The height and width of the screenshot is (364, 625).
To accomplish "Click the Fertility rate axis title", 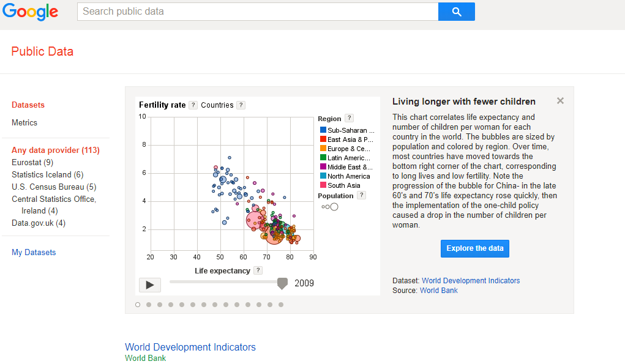I will tap(162, 105).
